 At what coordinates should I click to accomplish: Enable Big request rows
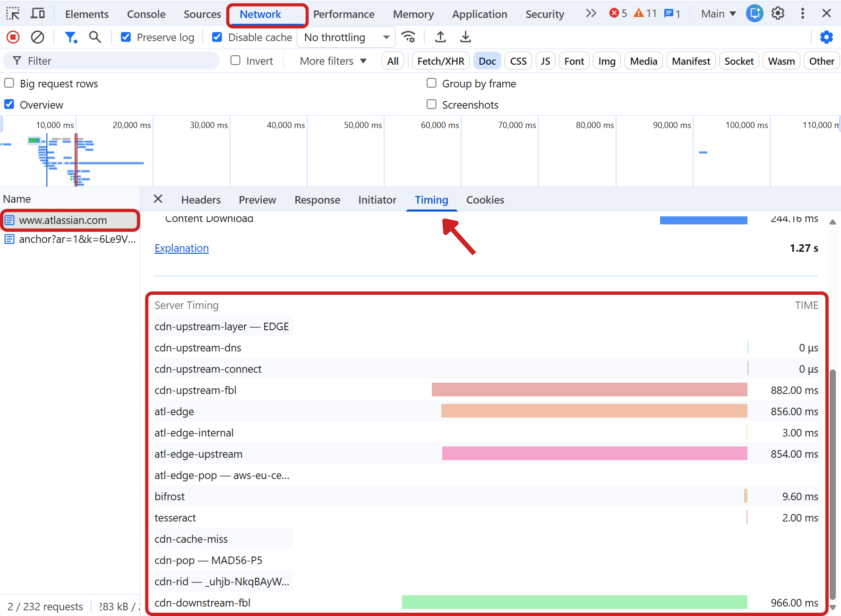pos(9,83)
